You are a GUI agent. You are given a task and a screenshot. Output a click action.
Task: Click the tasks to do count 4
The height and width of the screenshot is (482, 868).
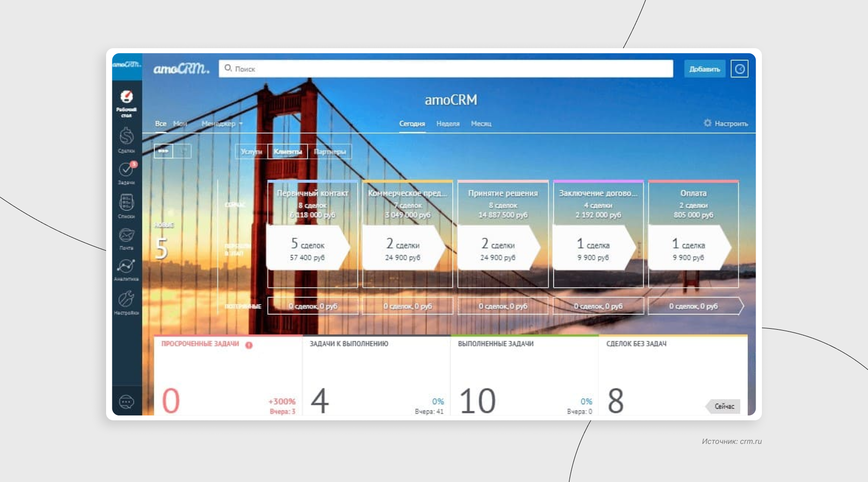click(320, 401)
